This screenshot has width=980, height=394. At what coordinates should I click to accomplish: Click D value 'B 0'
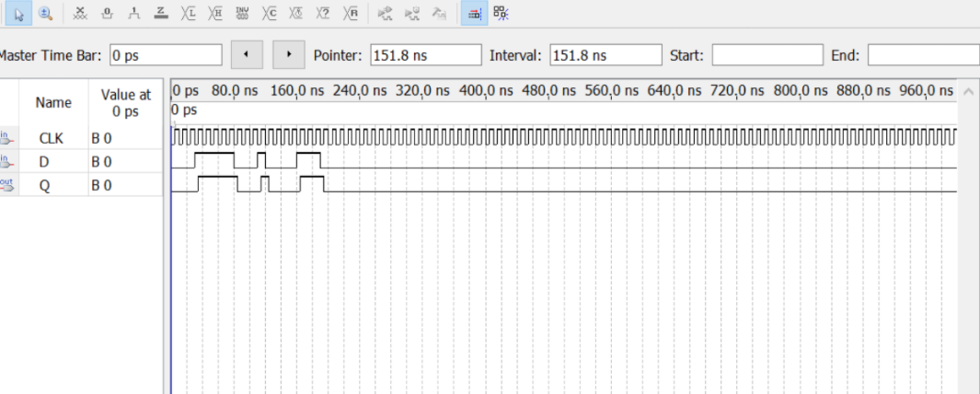click(101, 162)
